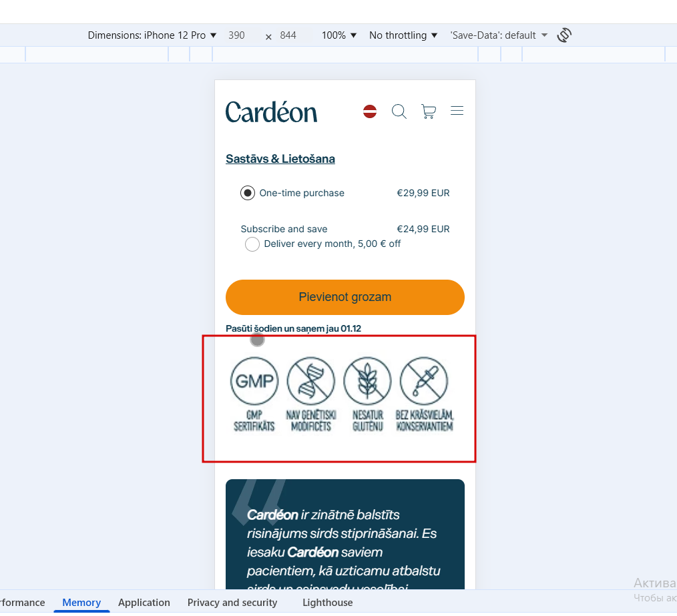The image size is (677, 616).
Task: Click Pasūti šodien un saņem text
Action: click(x=293, y=328)
